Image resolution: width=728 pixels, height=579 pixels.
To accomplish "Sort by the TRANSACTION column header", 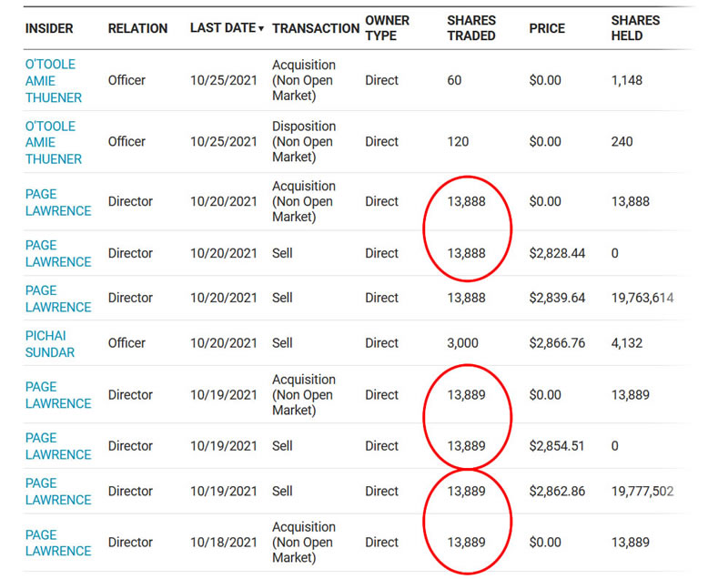I will click(315, 28).
